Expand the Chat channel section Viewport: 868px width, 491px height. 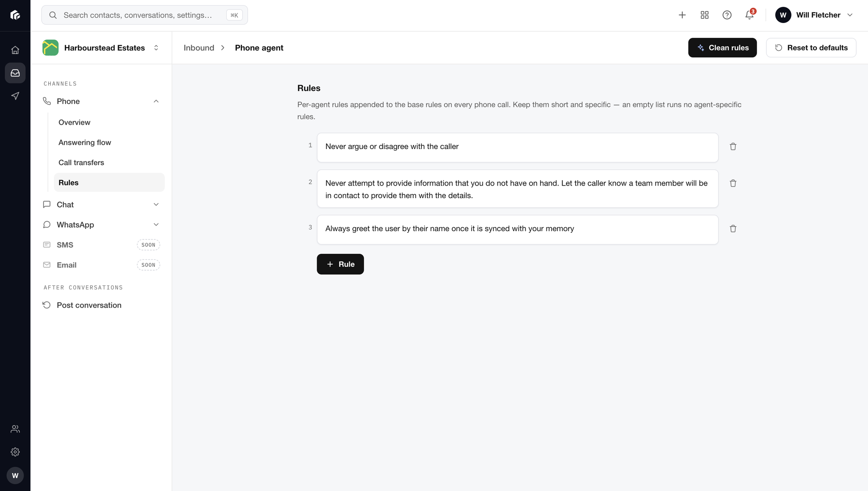[x=156, y=205]
